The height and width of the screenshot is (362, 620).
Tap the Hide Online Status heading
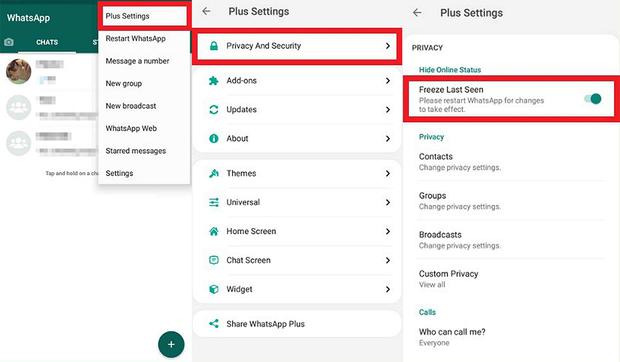click(x=450, y=70)
